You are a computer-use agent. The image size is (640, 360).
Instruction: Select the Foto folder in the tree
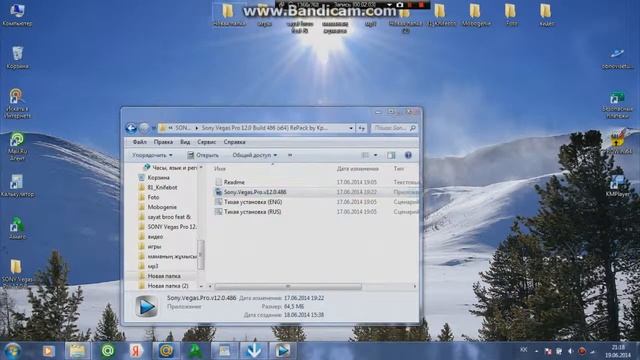(x=153, y=197)
